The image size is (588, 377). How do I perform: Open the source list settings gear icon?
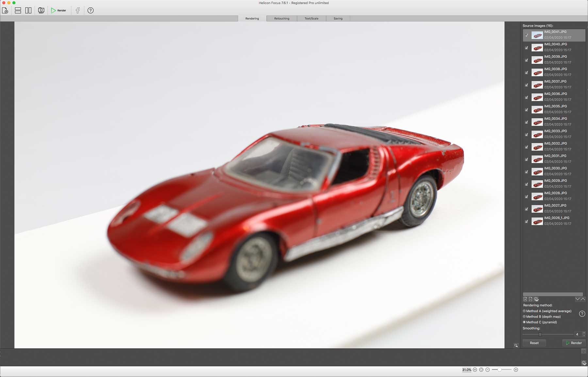coord(536,299)
